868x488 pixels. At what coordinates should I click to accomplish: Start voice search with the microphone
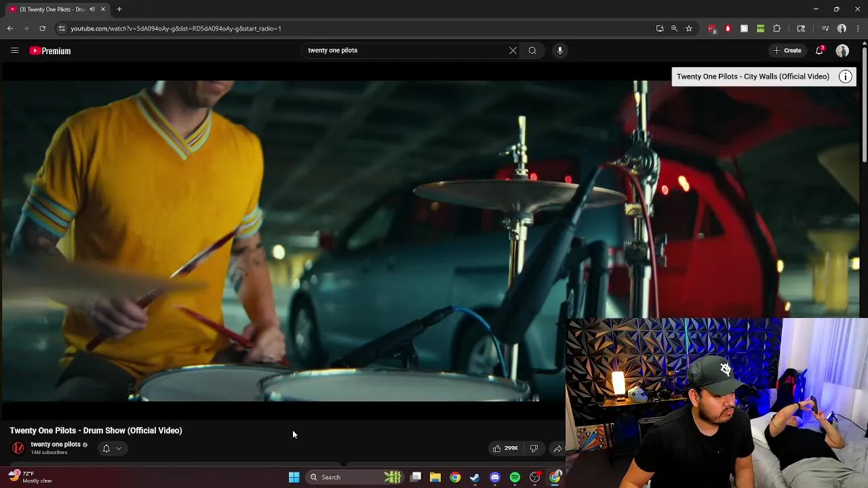tap(559, 50)
